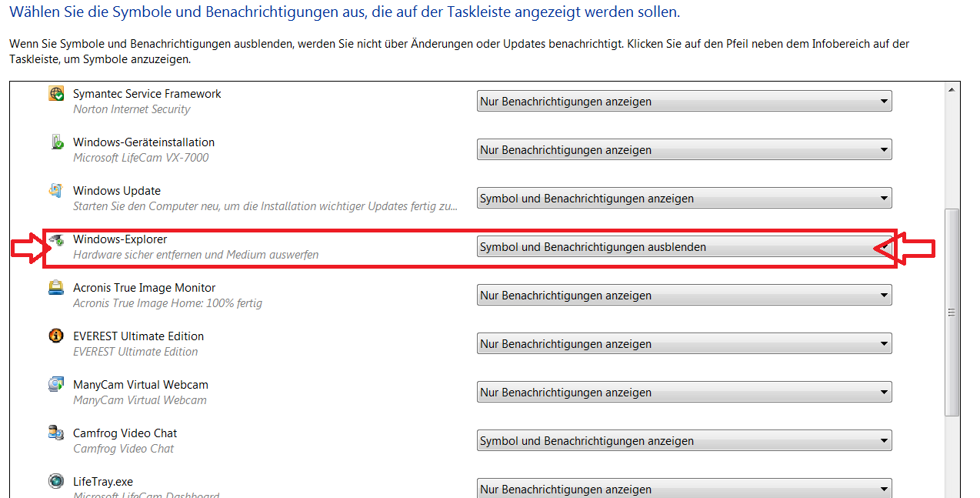Open the Acronis True Image Monitor dropdown
Image resolution: width=980 pixels, height=498 pixels.
[x=684, y=295]
